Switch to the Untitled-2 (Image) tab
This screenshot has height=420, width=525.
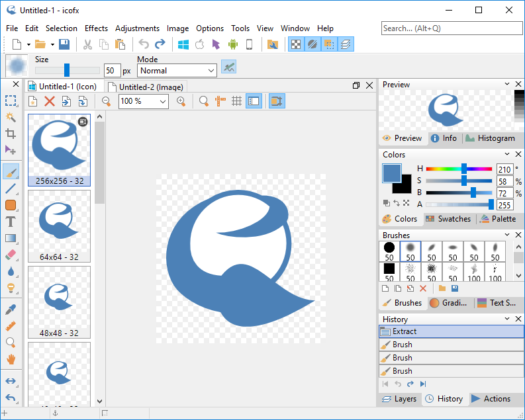148,87
